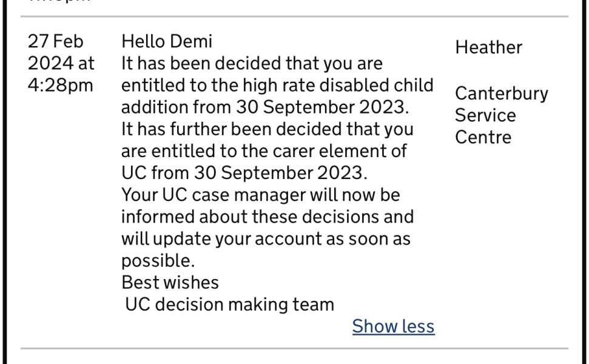Click UC decision making team signature

[x=229, y=305]
